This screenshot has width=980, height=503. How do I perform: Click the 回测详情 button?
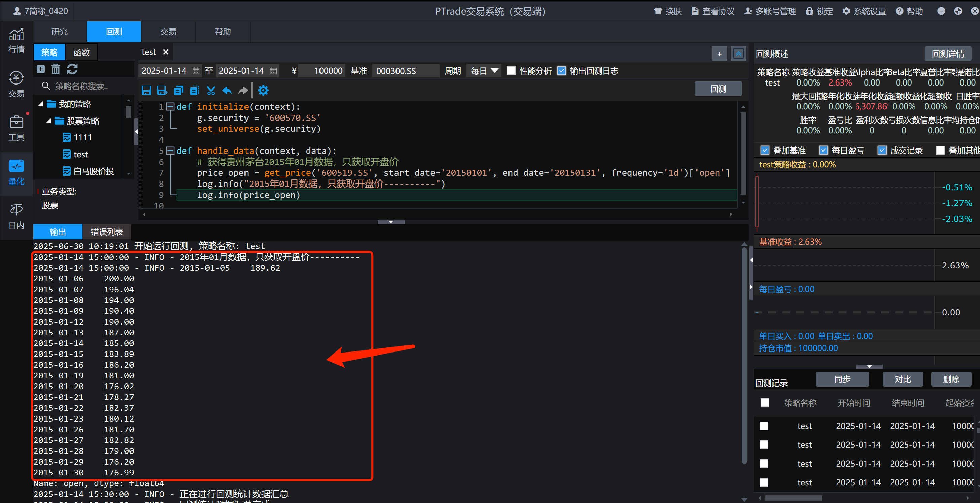(947, 54)
